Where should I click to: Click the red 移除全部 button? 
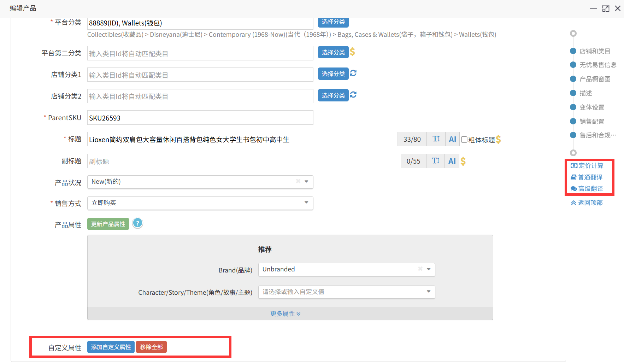coord(151,347)
